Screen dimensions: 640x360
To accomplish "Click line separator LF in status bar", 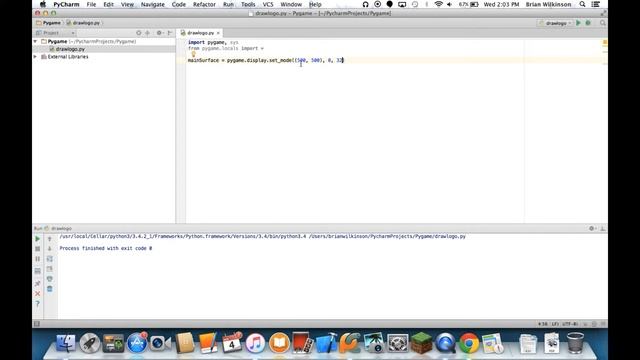I will [555, 324].
